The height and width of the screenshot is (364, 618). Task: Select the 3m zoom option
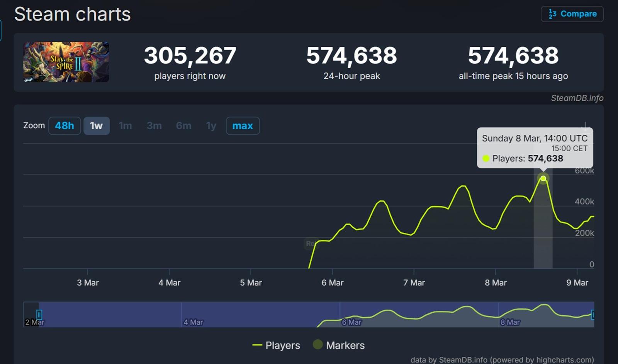point(154,125)
